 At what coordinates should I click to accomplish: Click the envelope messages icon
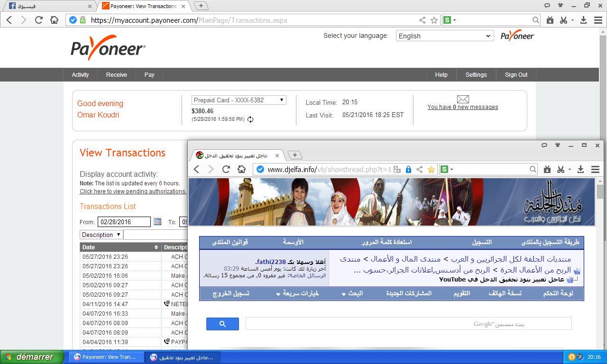463,99
